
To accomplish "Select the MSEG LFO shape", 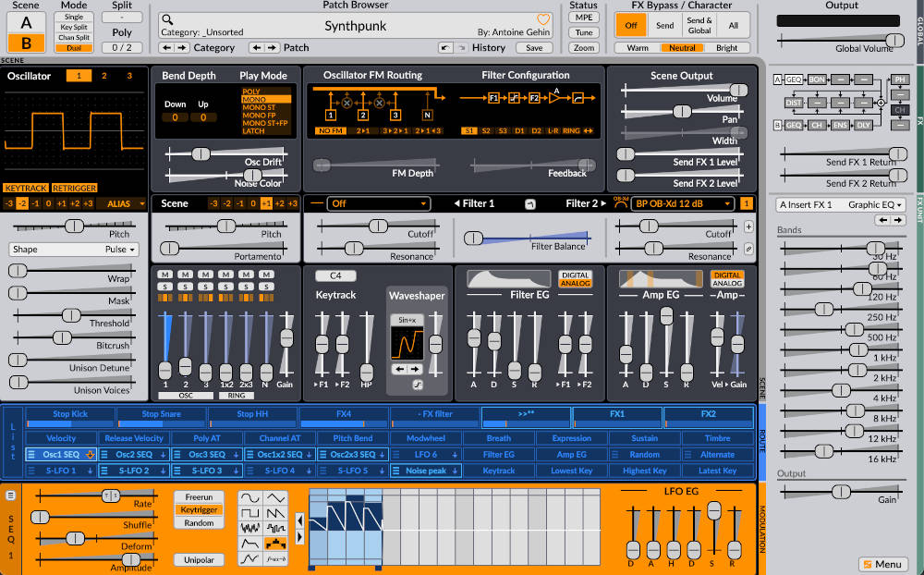I will 249,557.
